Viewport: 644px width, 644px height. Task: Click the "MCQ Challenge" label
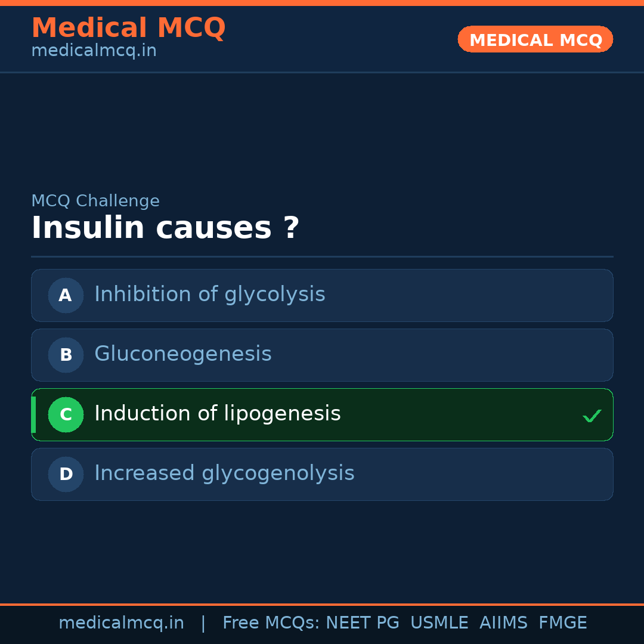pyautogui.click(x=95, y=202)
